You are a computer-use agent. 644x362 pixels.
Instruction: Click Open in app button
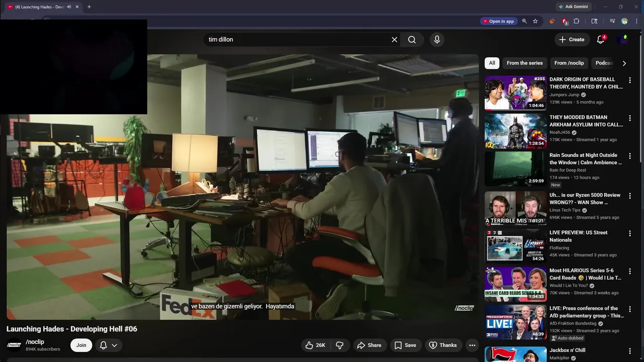[498, 21]
